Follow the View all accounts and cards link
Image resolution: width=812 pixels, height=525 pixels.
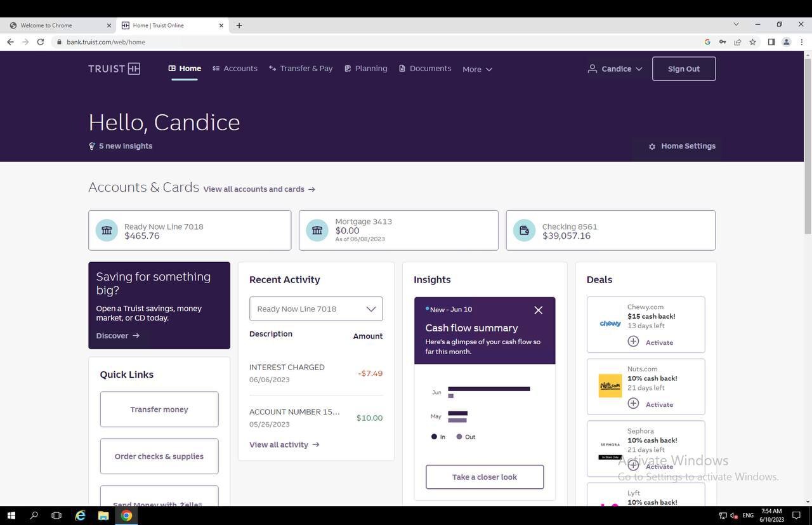pyautogui.click(x=259, y=189)
